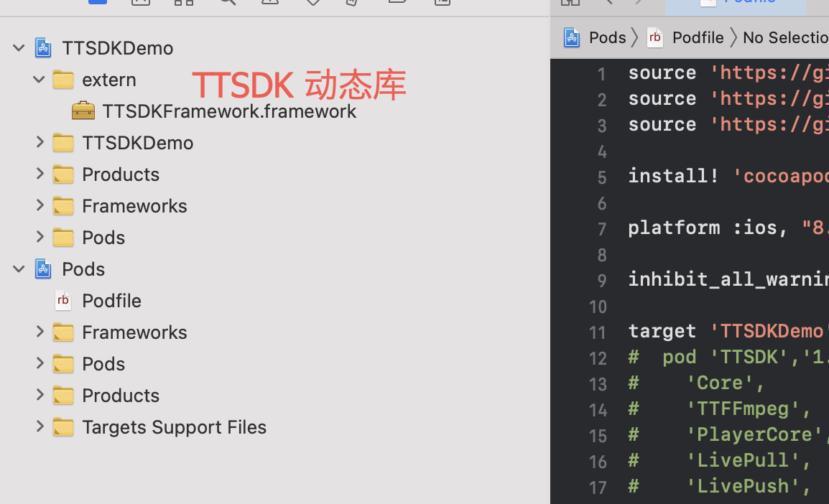Expand Frameworks chevron in TTSDKDemo project
Image resolution: width=829 pixels, height=504 pixels.
[x=40, y=205]
